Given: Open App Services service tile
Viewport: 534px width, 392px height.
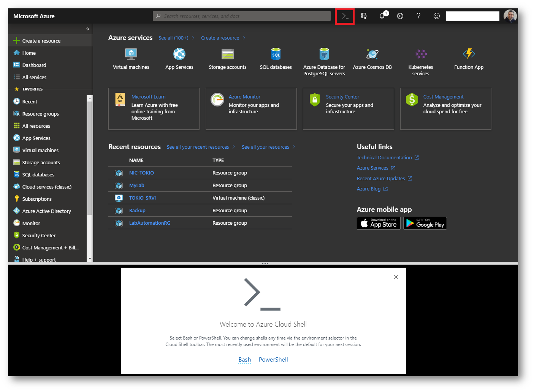Looking at the screenshot, I should click(179, 59).
